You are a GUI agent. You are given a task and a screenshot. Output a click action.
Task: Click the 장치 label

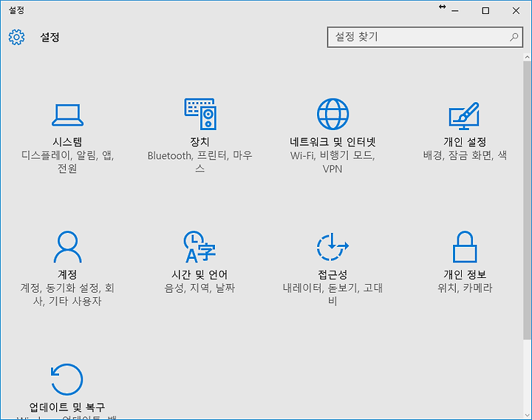coord(199,141)
